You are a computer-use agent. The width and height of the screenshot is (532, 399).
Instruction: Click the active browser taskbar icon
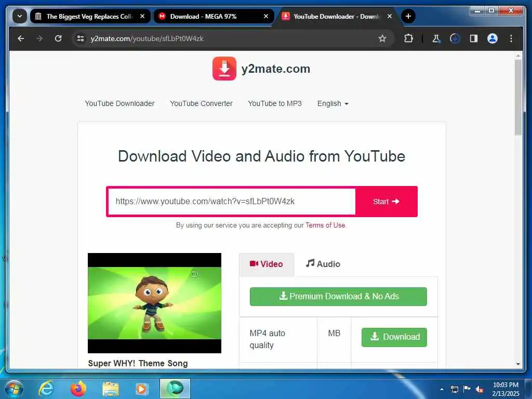tap(175, 389)
